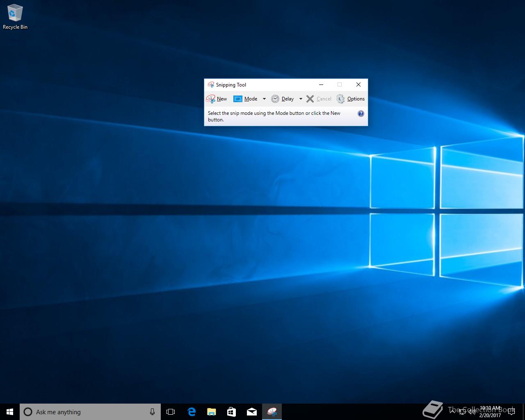The width and height of the screenshot is (525, 420).
Task: Click the Snipping Tool title bar scissors icon
Action: pyautogui.click(x=211, y=84)
